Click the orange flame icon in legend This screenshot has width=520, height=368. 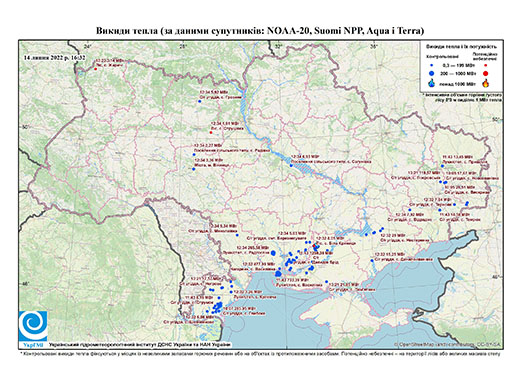pos(486,83)
